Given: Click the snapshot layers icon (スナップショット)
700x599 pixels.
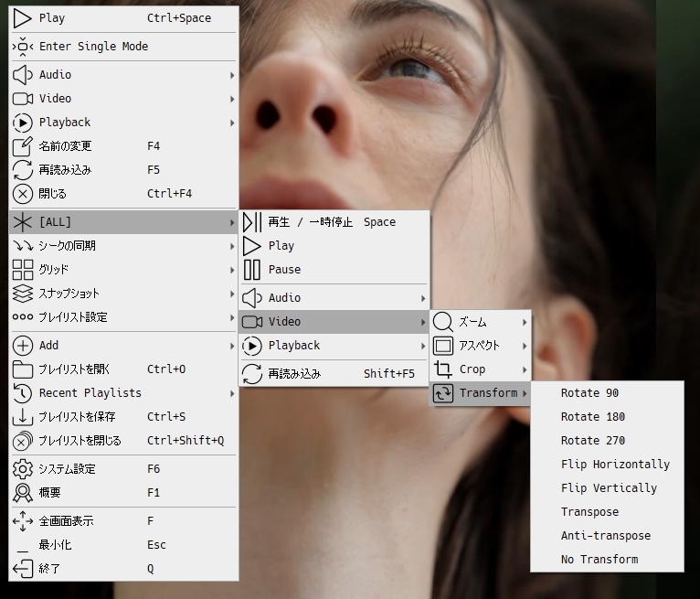Looking at the screenshot, I should 23,294.
